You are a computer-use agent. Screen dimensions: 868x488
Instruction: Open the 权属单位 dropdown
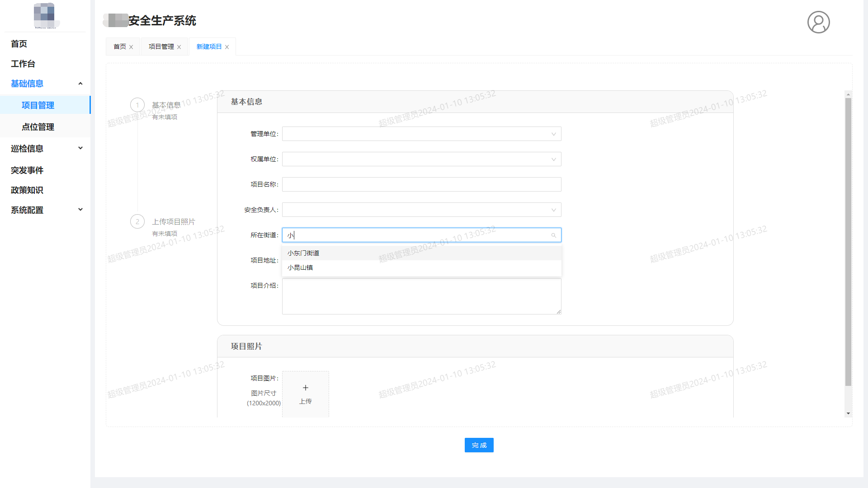coord(421,159)
